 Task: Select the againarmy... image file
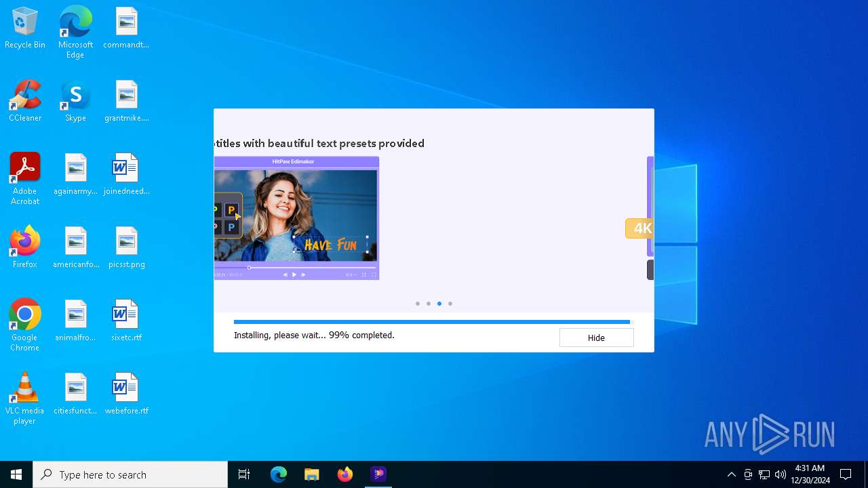click(75, 175)
